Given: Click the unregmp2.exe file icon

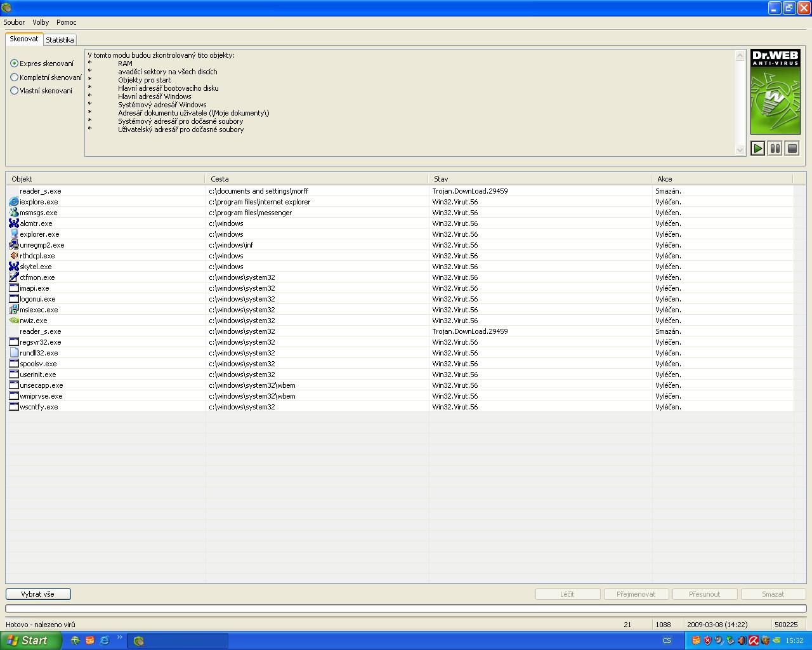Looking at the screenshot, I should (14, 245).
